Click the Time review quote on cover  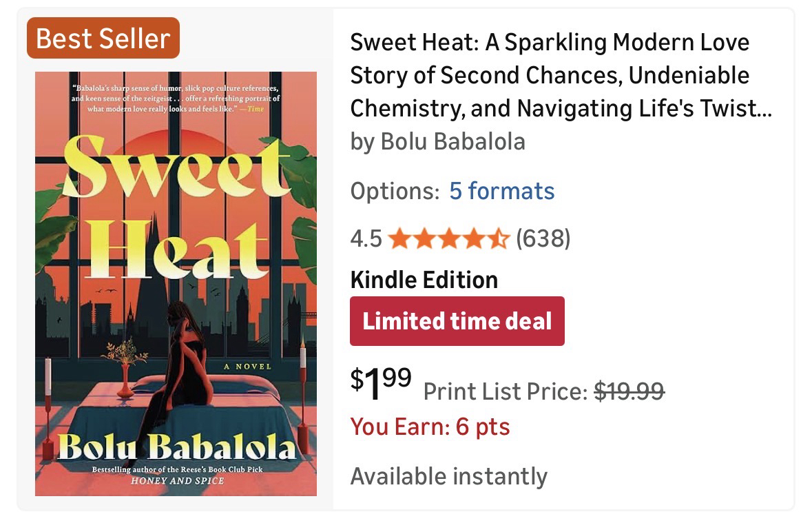176,99
